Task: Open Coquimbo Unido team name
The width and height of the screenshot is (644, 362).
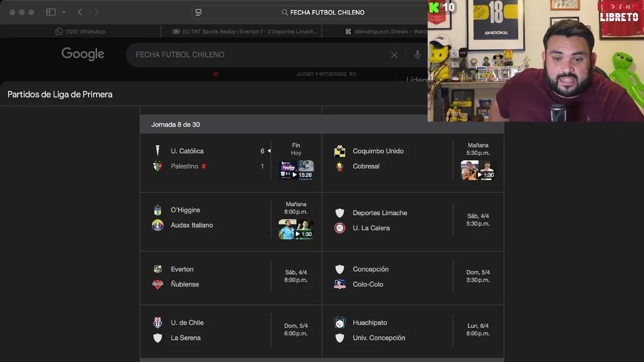Action: click(378, 151)
